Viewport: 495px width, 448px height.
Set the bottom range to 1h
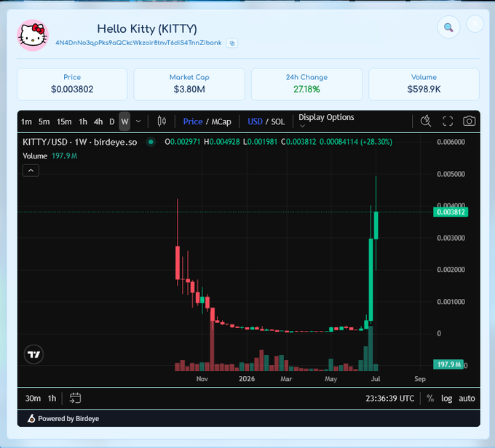pyautogui.click(x=52, y=399)
